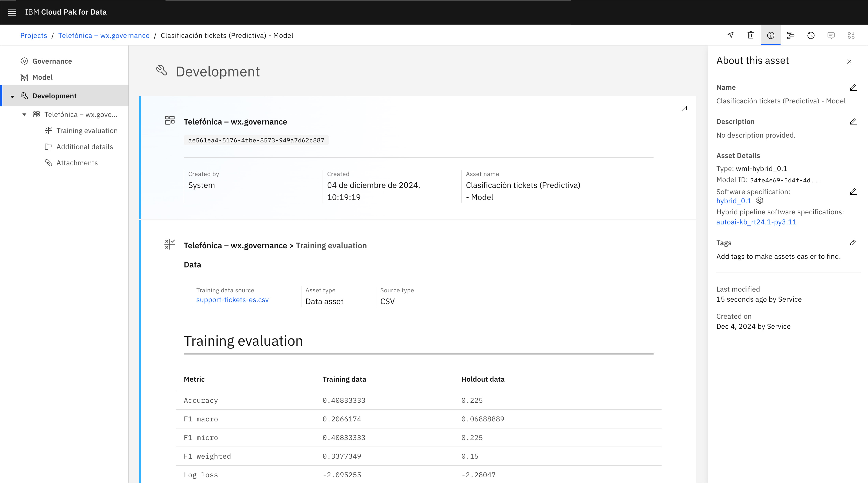Toggle the information panel icon
Image resolution: width=868 pixels, height=483 pixels.
771,35
